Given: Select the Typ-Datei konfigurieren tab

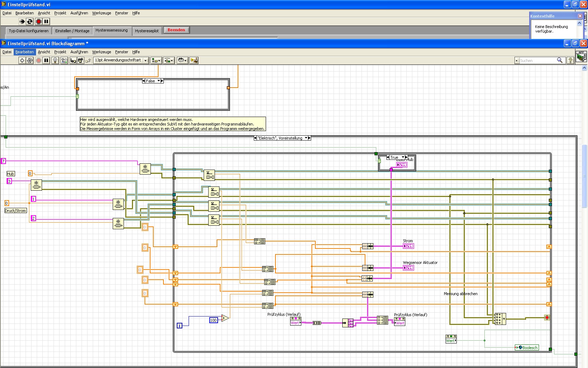Looking at the screenshot, I should (x=29, y=31).
